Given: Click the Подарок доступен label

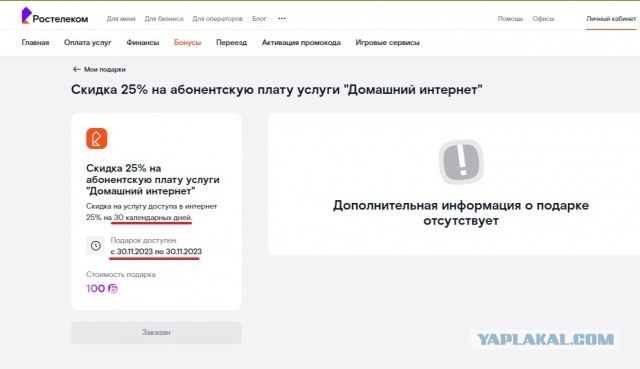Looking at the screenshot, I should pos(143,240).
